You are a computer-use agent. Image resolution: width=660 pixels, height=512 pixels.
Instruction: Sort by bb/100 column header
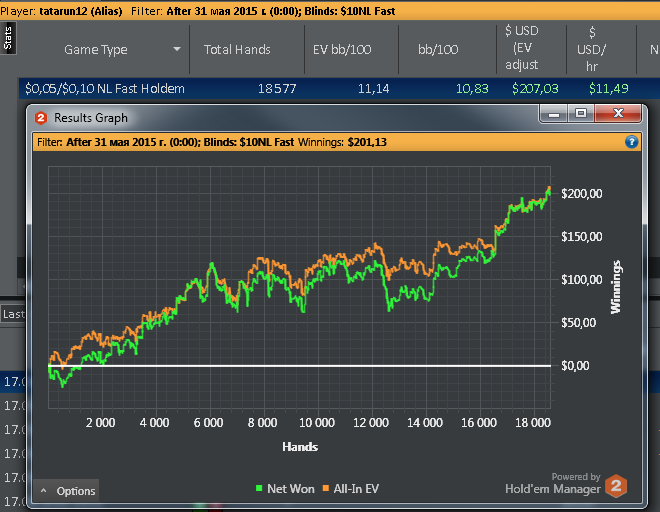[x=438, y=50]
